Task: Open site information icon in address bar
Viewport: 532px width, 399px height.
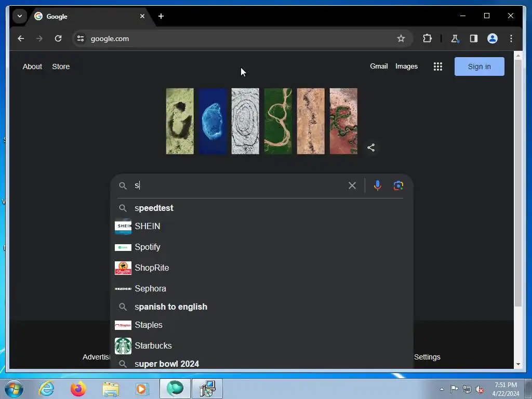Action: point(81,38)
